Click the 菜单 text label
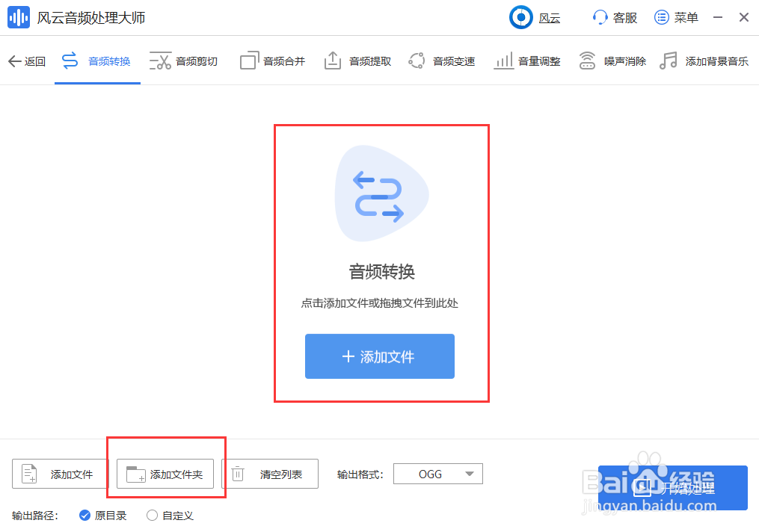Image resolution: width=759 pixels, height=532 pixels. (x=686, y=18)
